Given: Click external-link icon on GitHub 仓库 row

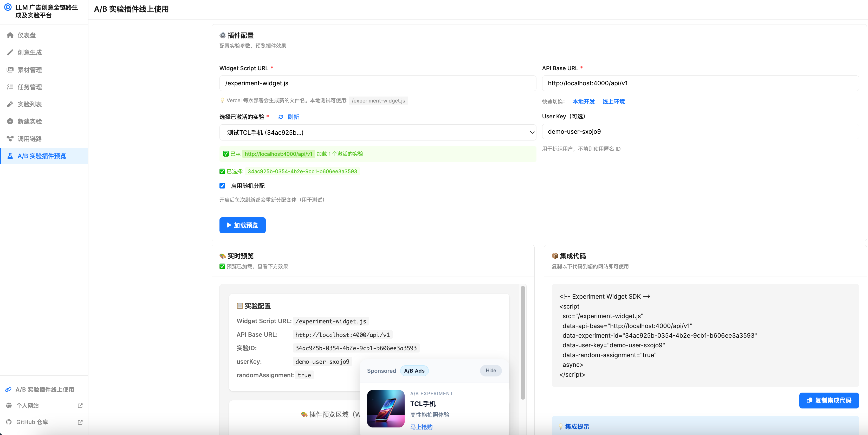Looking at the screenshot, I should pos(80,422).
